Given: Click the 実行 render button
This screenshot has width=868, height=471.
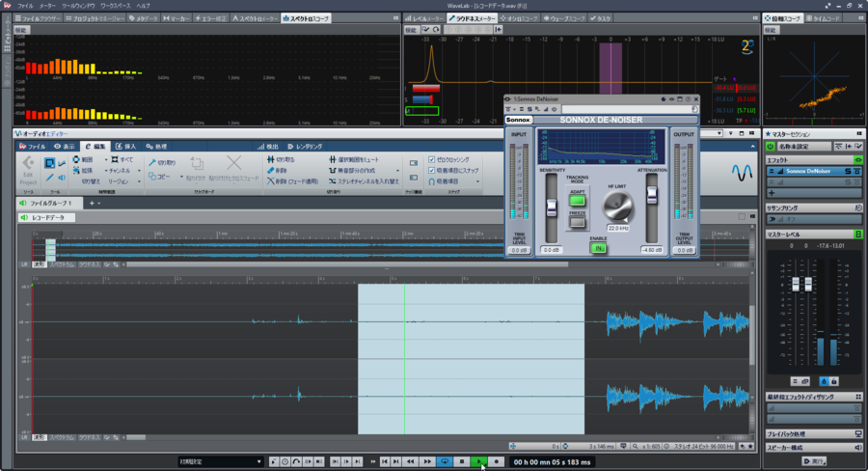Looking at the screenshot, I should tap(814, 461).
